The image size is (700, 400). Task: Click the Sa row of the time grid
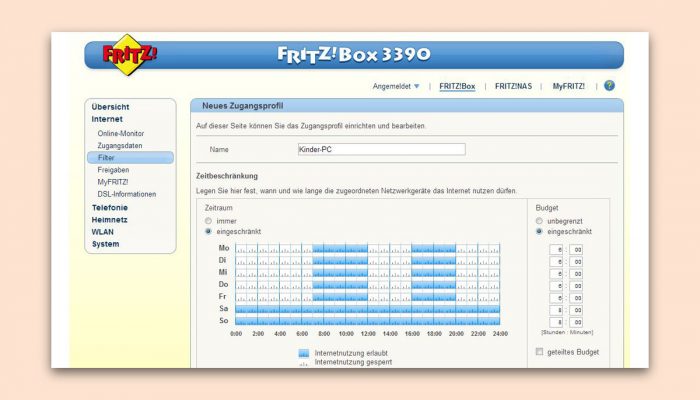(x=367, y=308)
